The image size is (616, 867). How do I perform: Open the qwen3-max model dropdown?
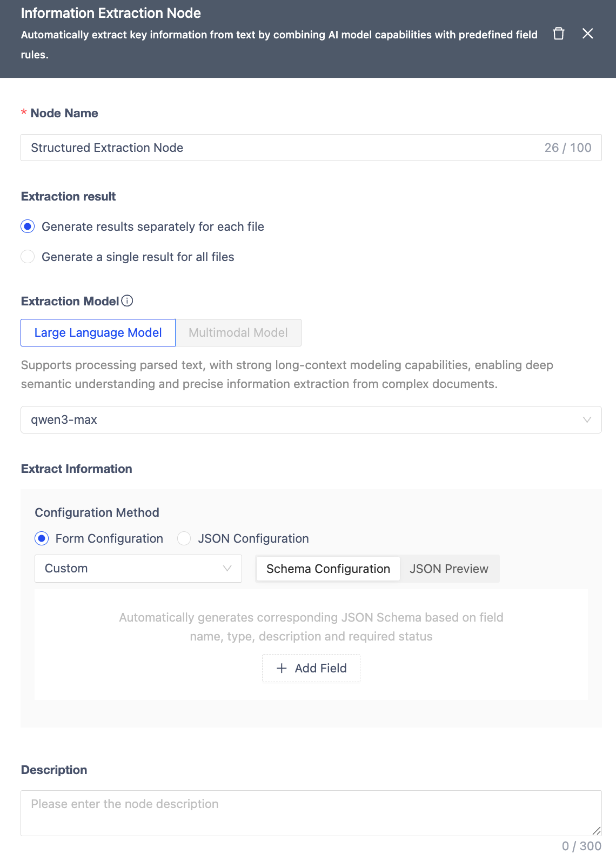303,419
